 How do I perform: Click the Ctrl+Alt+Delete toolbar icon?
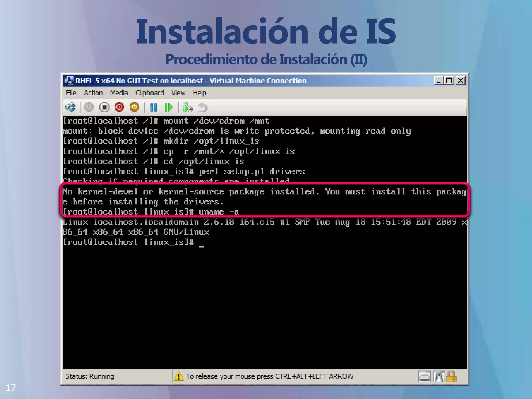pyautogui.click(x=71, y=107)
